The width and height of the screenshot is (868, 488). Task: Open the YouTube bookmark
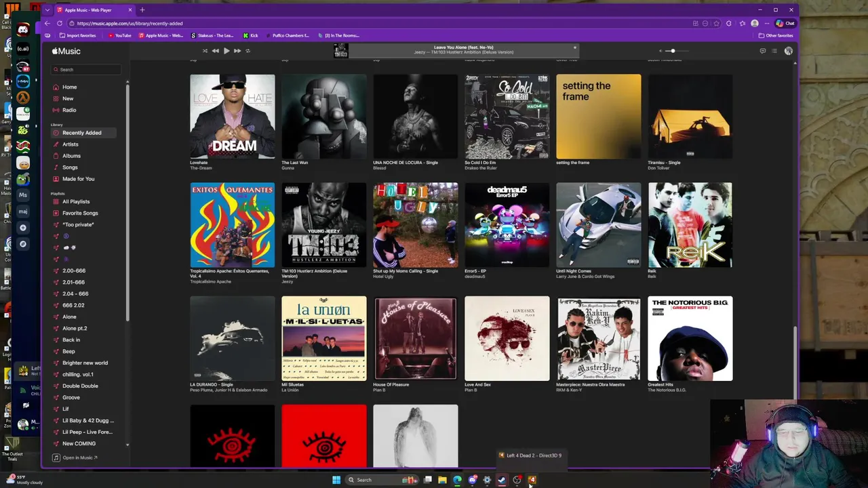click(x=119, y=35)
